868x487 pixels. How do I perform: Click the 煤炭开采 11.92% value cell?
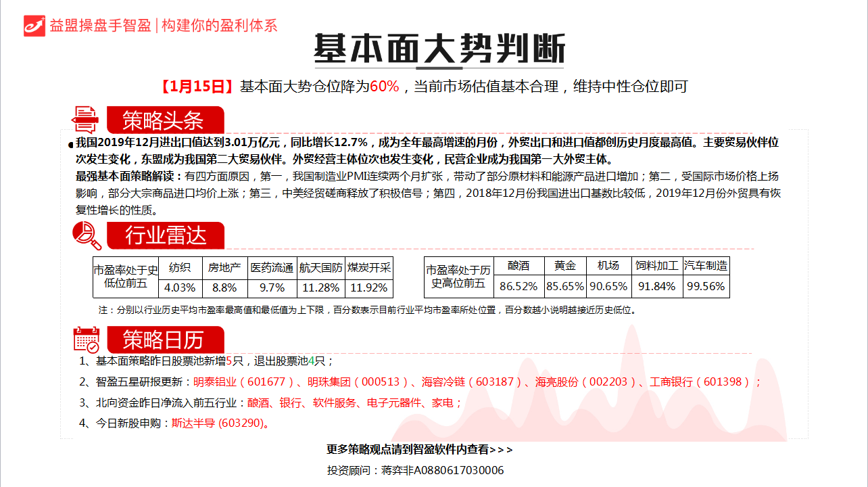368,287
